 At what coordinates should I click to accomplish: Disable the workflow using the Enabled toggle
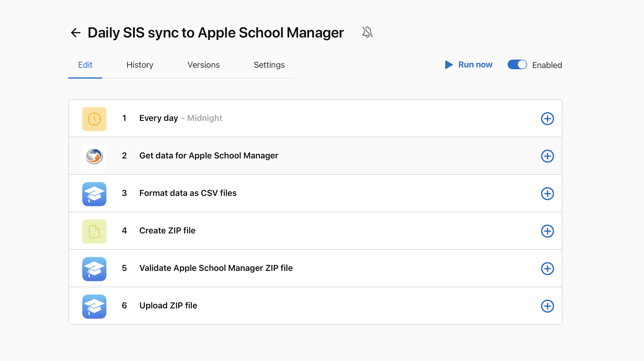click(x=517, y=64)
